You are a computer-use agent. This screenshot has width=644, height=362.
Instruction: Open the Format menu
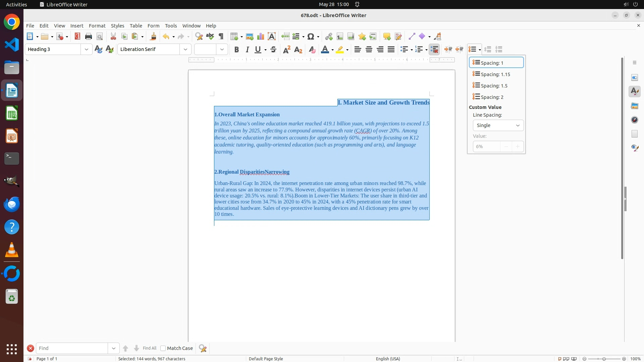click(97, 26)
